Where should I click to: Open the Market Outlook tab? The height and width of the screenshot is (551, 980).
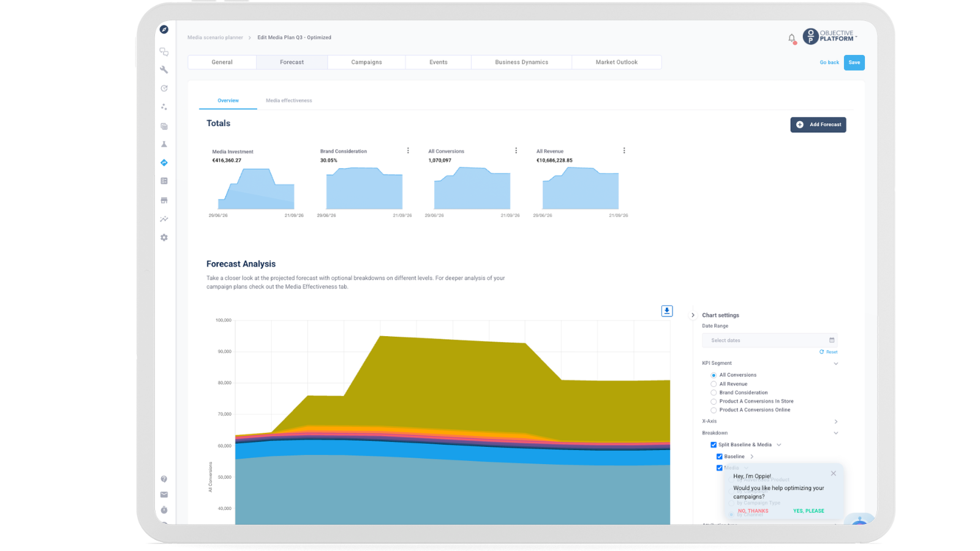[x=617, y=62]
